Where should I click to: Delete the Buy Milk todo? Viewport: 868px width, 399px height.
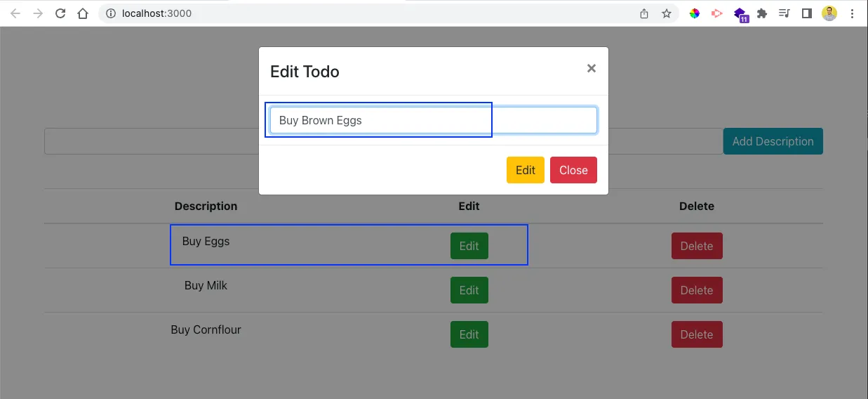(697, 290)
